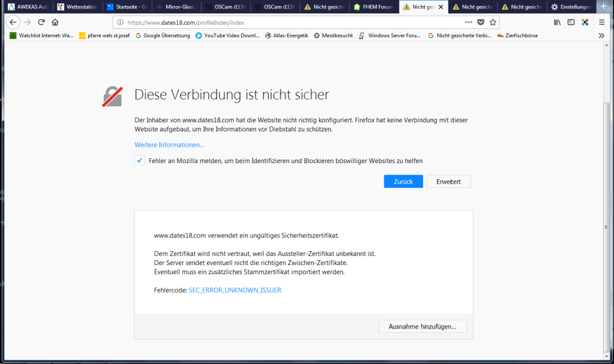Open SEC_ERROR_UNKNOWN_ISSUER error code link

pyautogui.click(x=235, y=290)
